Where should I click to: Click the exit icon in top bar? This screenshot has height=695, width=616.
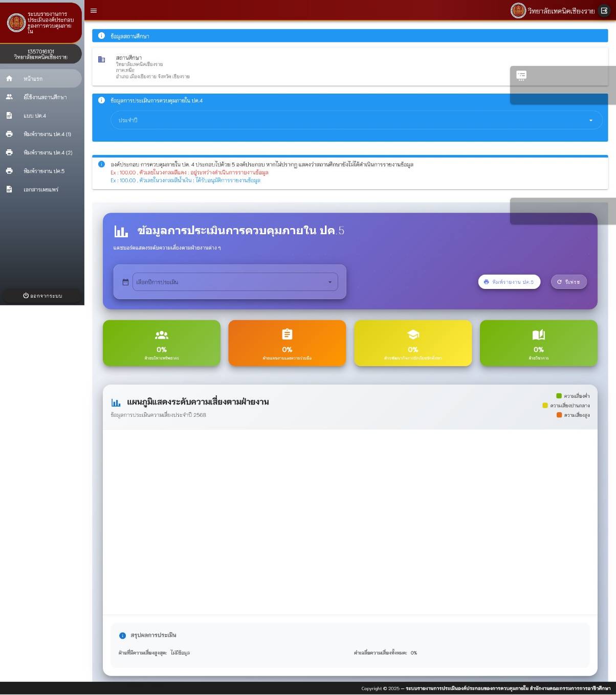click(x=604, y=11)
